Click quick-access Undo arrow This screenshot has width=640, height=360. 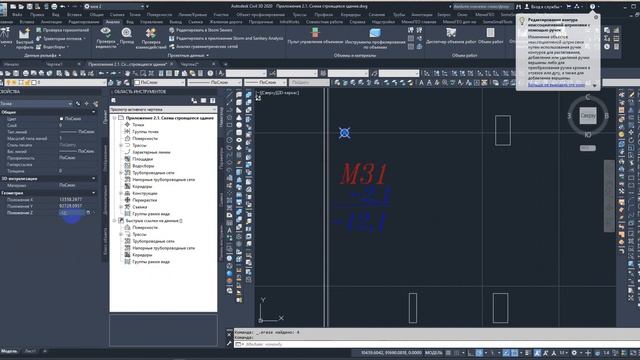62,7
